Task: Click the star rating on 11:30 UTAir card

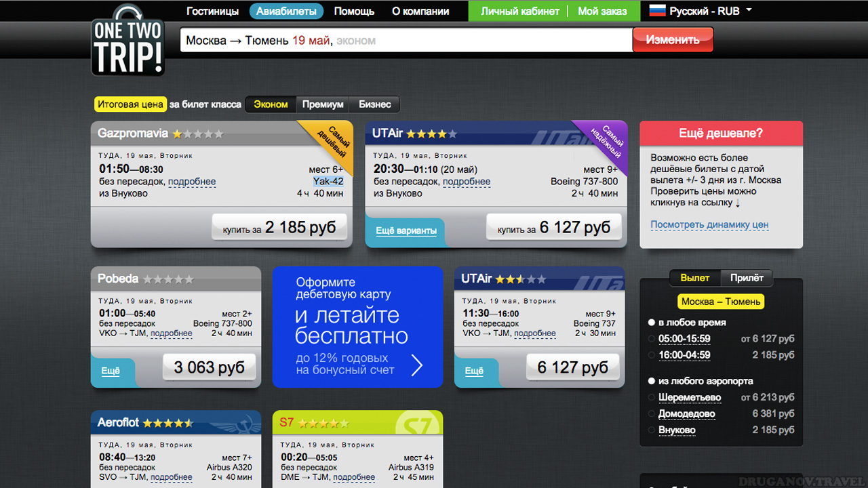Action: [520, 279]
